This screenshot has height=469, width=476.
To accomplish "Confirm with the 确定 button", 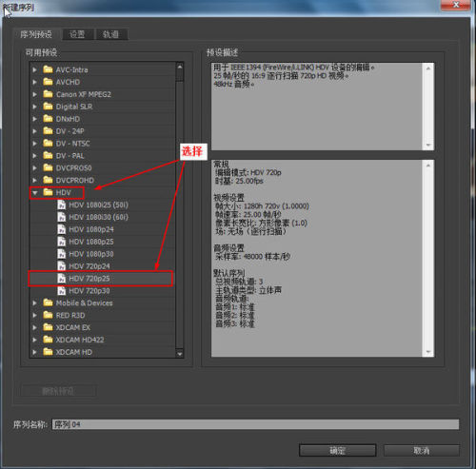I will click(337, 450).
